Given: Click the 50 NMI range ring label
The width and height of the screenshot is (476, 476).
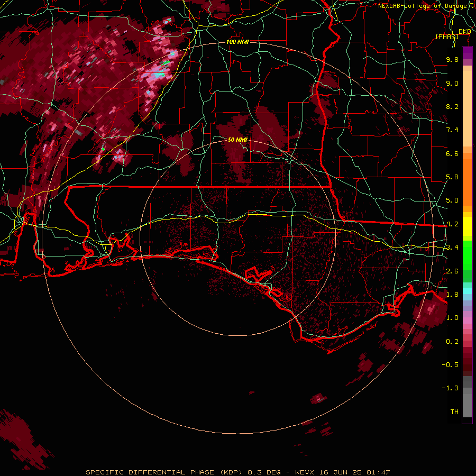Looking at the screenshot, I should tap(237, 140).
